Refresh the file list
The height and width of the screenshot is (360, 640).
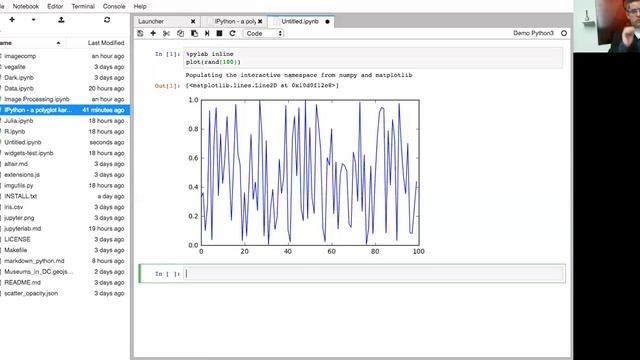(107, 20)
